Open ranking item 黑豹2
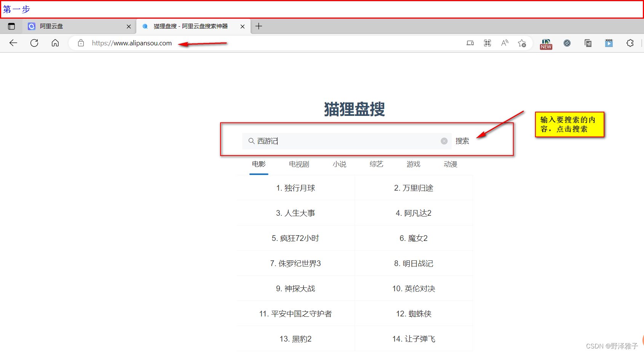 coord(296,339)
